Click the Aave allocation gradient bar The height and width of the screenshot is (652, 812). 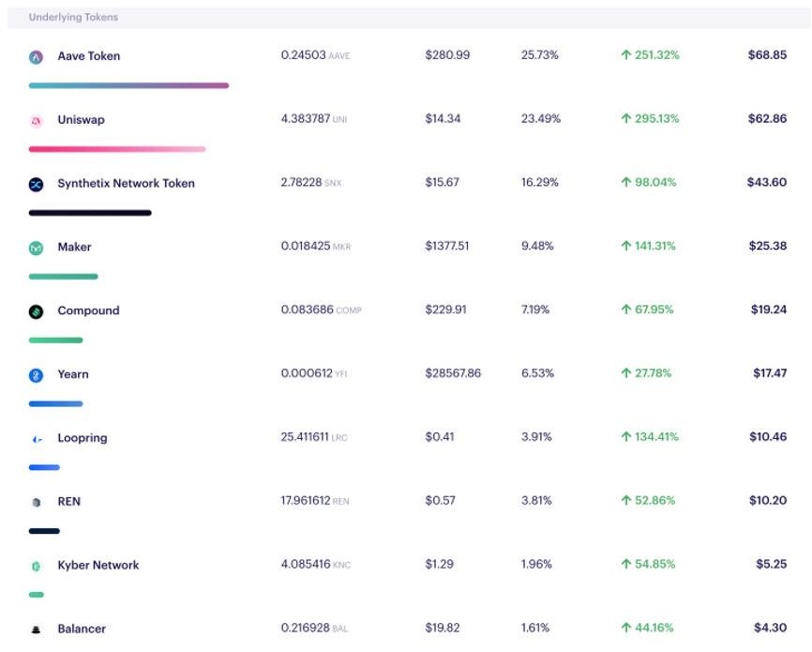pyautogui.click(x=127, y=85)
